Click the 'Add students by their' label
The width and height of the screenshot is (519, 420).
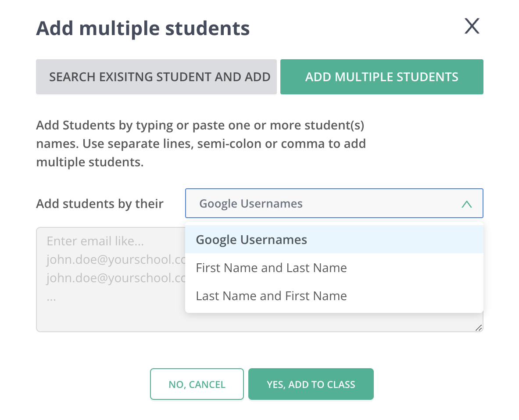tap(100, 203)
